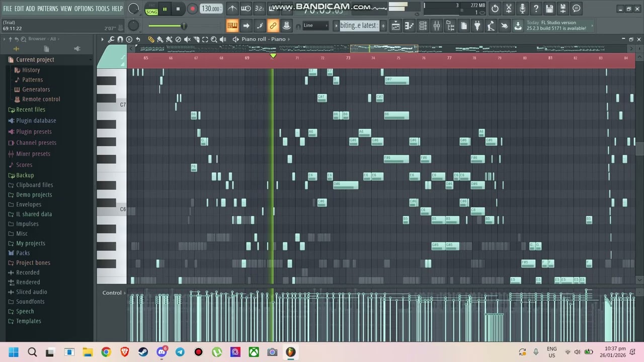
Task: Toggle the piano roll magnet snap button
Action: 120,39
